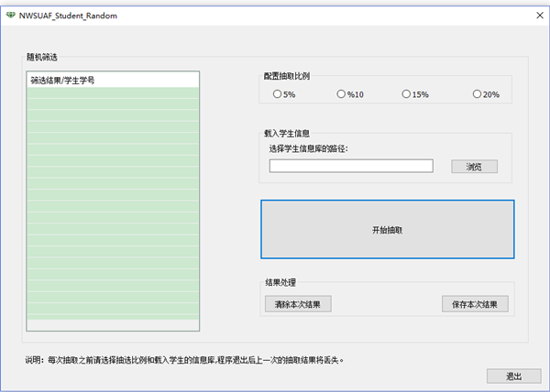
Task: Click the 选择学生信息库的路径 label
Action: (310, 148)
